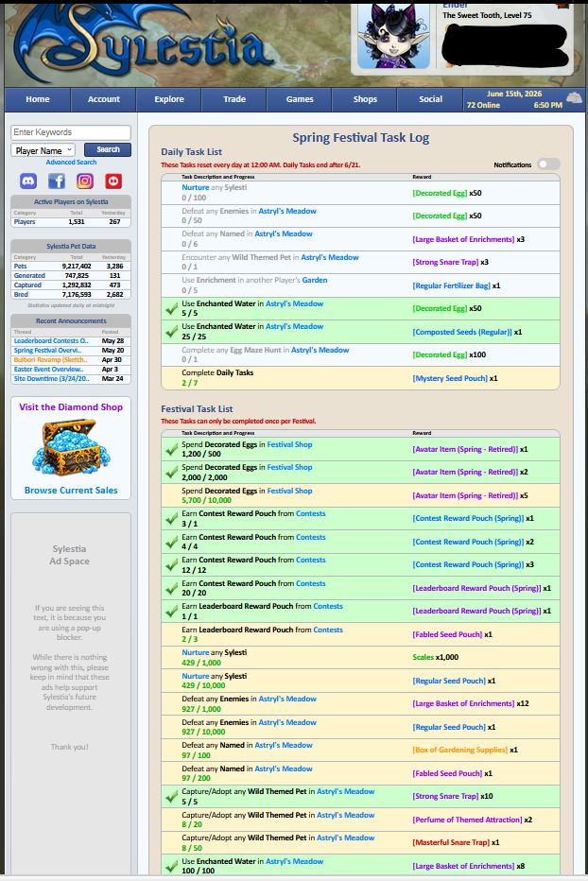The height and width of the screenshot is (881, 588).
Task: Click the player avatar portrait
Action: tap(393, 35)
